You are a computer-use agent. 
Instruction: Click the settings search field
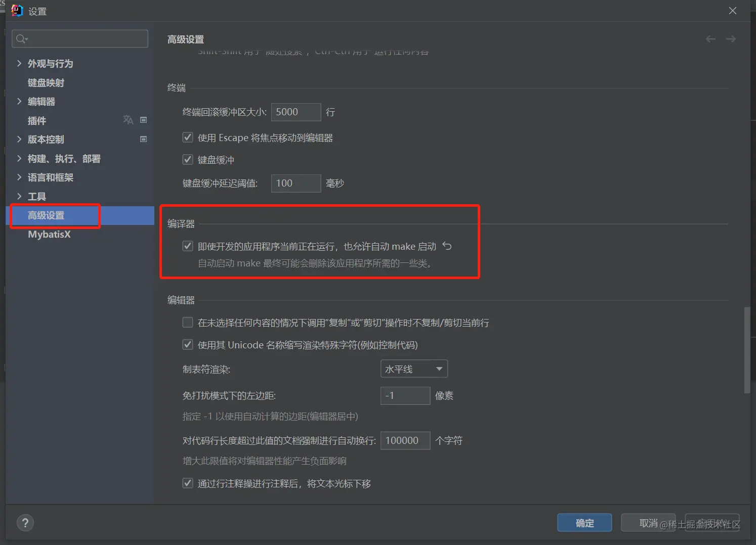[x=80, y=39]
